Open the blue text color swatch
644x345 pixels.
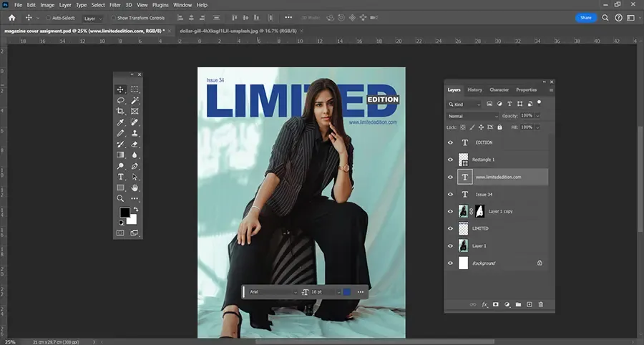346,291
